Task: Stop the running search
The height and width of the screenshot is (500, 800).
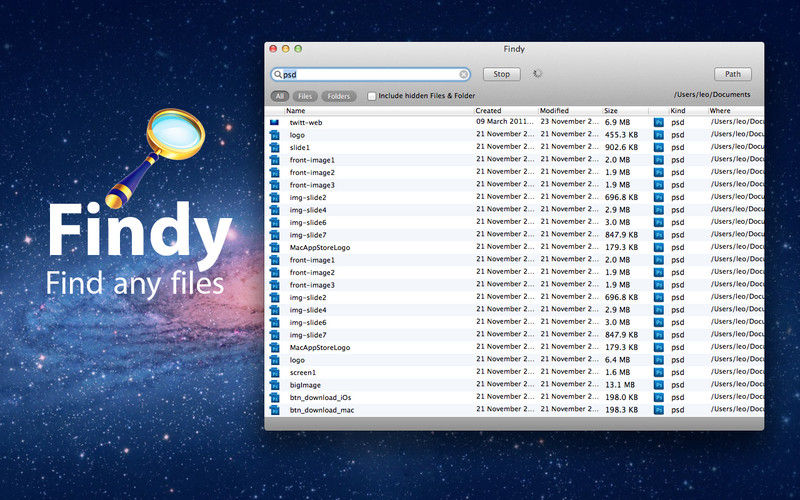Action: 502,74
